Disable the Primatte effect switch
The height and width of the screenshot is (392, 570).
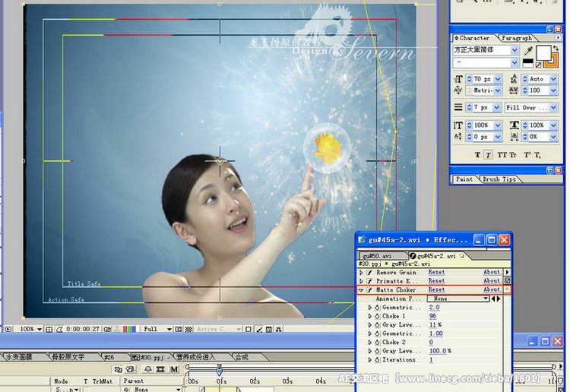click(x=369, y=281)
